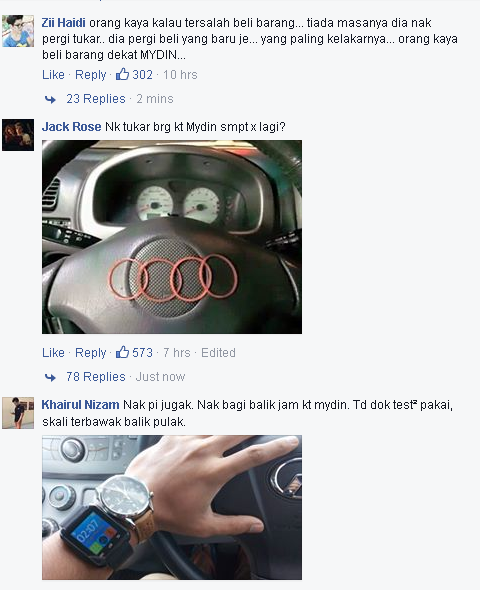
Task: Show edit history via Edited label
Action: pyautogui.click(x=218, y=353)
